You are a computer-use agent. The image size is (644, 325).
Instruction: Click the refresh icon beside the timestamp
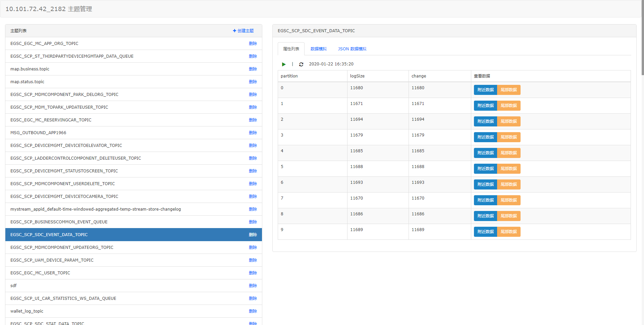pyautogui.click(x=301, y=64)
